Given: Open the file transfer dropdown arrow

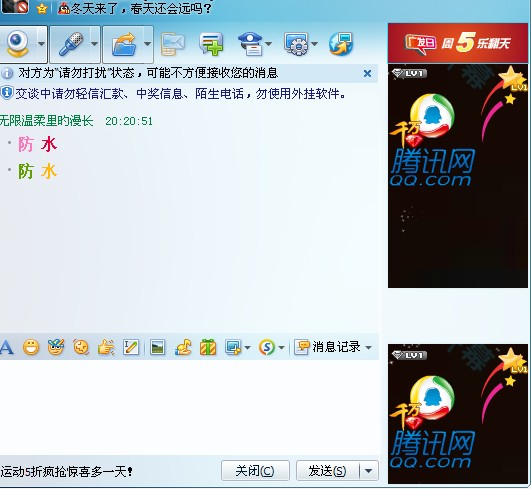Looking at the screenshot, I should click(148, 44).
